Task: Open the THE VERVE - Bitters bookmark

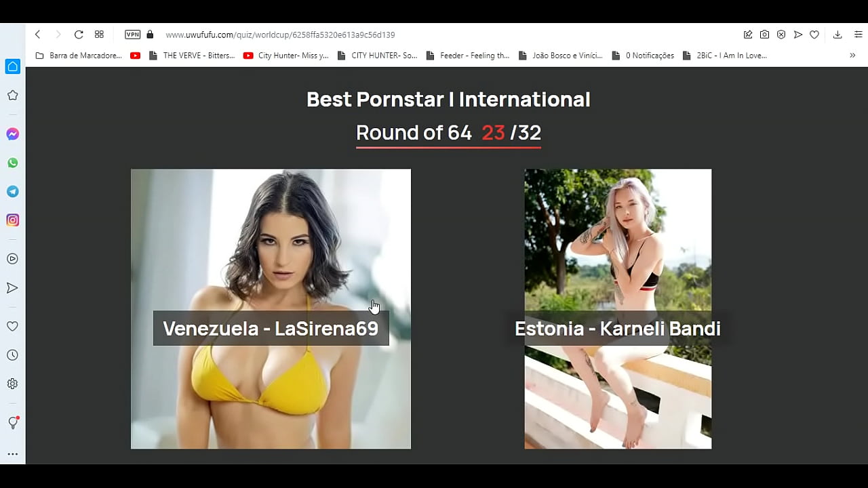Action: coord(192,56)
